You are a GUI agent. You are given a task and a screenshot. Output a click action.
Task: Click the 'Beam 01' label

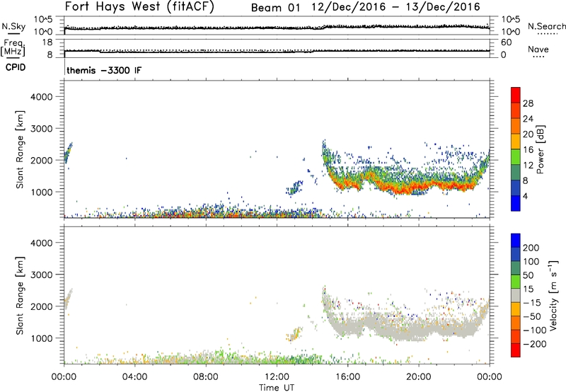pos(275,8)
